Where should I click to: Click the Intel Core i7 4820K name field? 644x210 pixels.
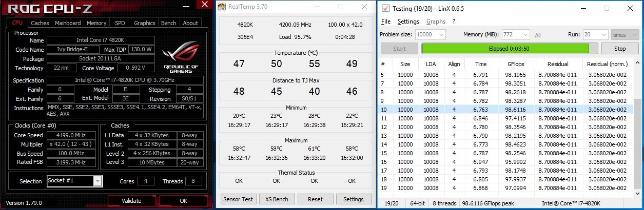[100, 40]
